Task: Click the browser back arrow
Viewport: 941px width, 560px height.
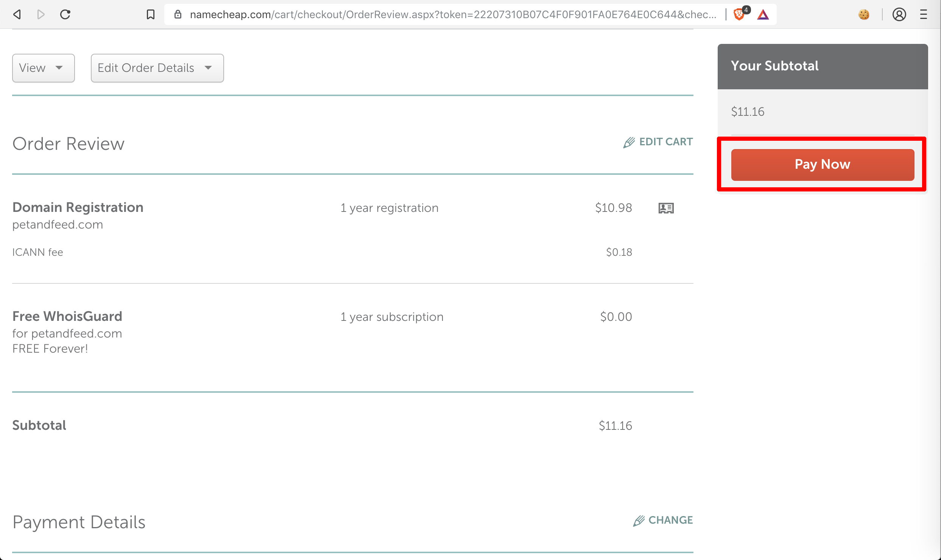Action: 17,14
